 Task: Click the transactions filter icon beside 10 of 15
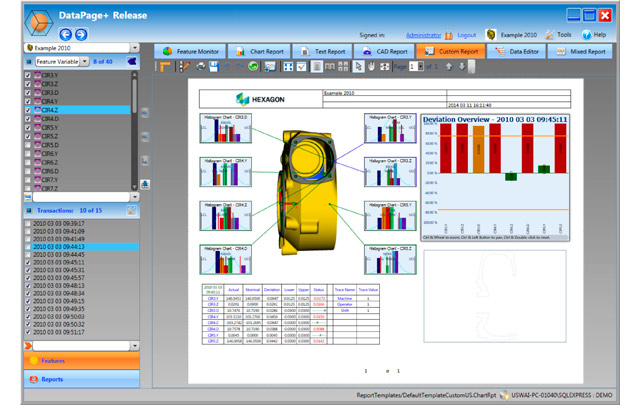click(x=131, y=211)
